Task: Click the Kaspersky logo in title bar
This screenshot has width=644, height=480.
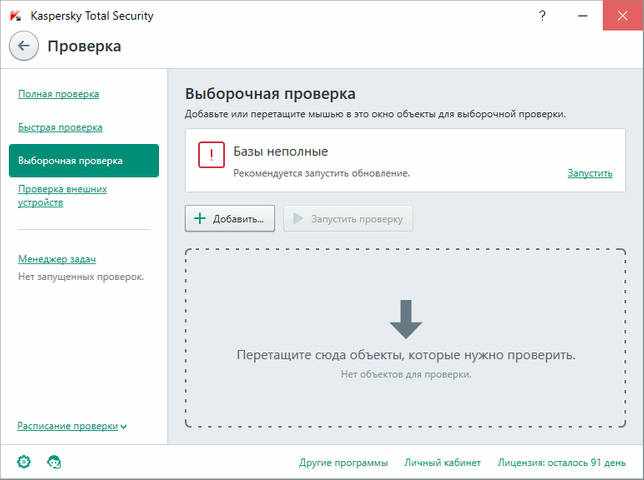Action: pyautogui.click(x=15, y=16)
